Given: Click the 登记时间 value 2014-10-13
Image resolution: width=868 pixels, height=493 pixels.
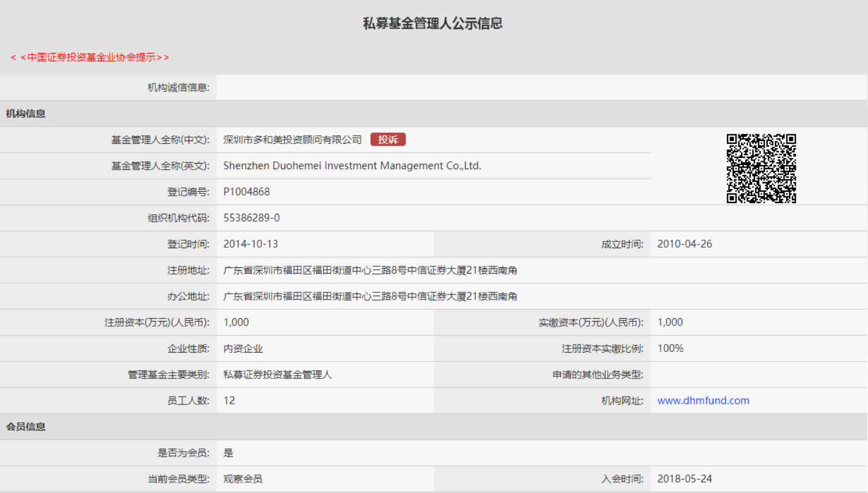Looking at the screenshot, I should tap(251, 244).
